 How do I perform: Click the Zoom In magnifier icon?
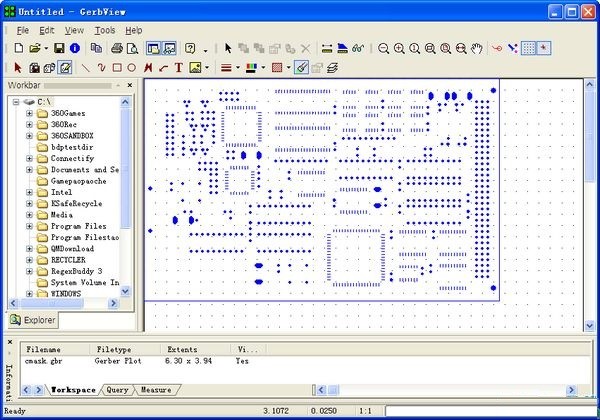(400, 48)
